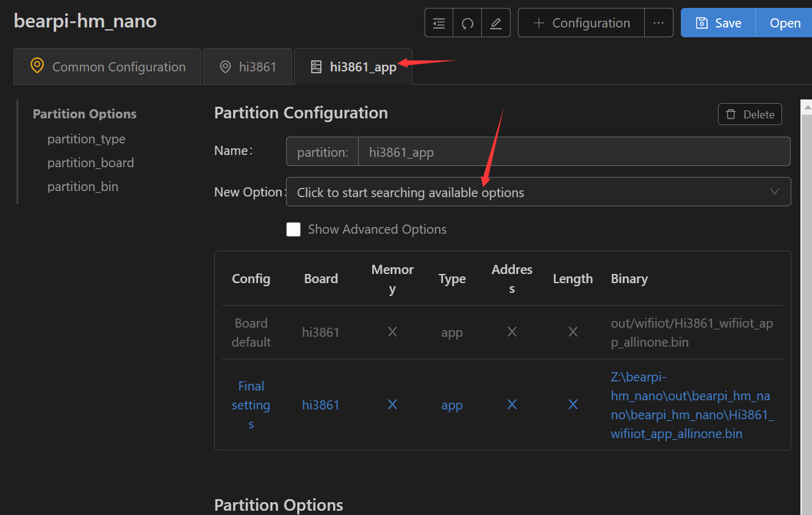This screenshot has width=812, height=515.
Task: Check the advanced options checkbox
Action: click(293, 229)
